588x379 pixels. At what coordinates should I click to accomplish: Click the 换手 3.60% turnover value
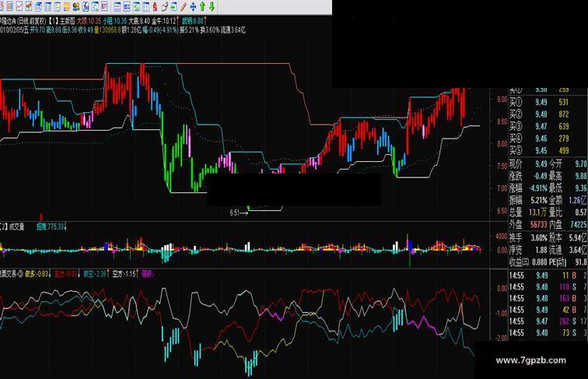tap(539, 237)
